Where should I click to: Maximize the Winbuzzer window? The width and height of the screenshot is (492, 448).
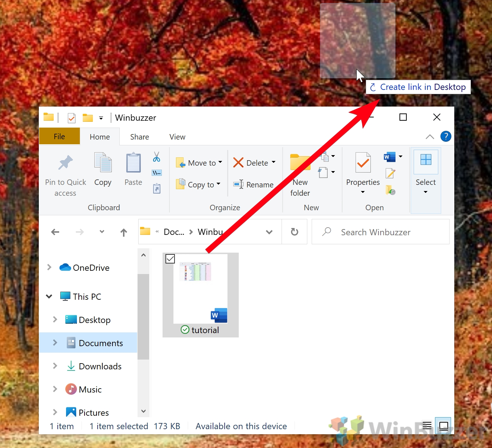tap(403, 117)
